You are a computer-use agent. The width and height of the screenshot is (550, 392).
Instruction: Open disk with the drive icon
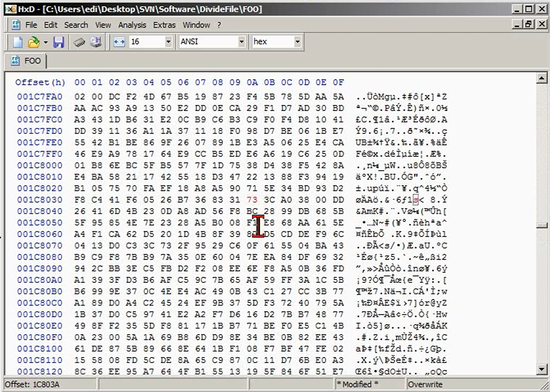pos(95,42)
